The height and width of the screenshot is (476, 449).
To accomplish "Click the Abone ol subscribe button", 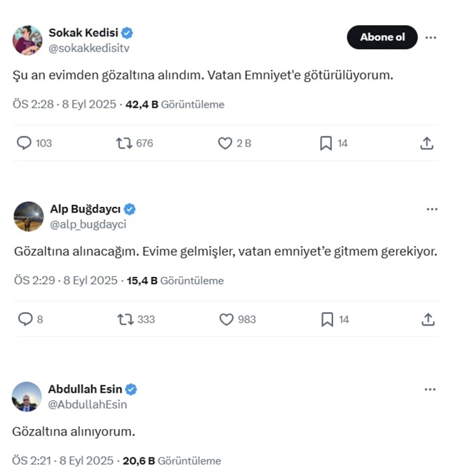I will [x=382, y=37].
